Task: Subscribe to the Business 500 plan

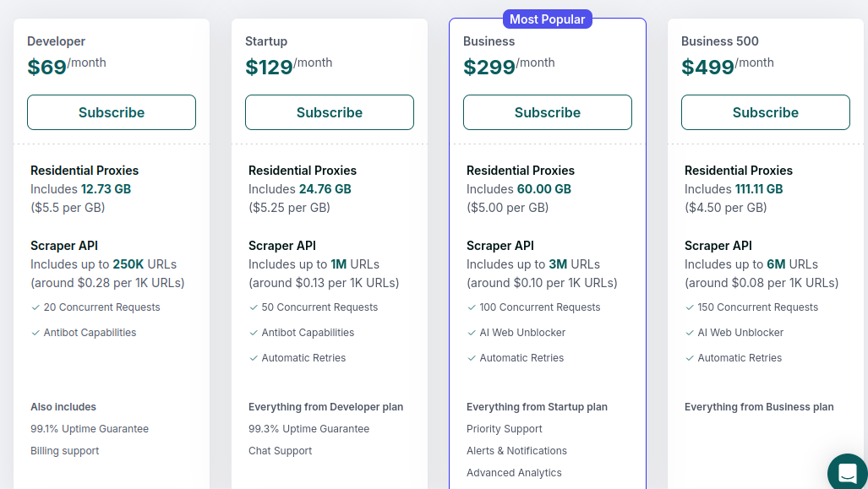Action: tap(766, 112)
